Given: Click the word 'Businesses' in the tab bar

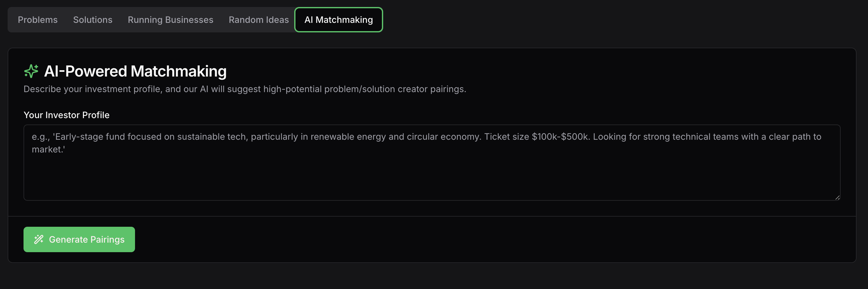Looking at the screenshot, I should [189, 20].
